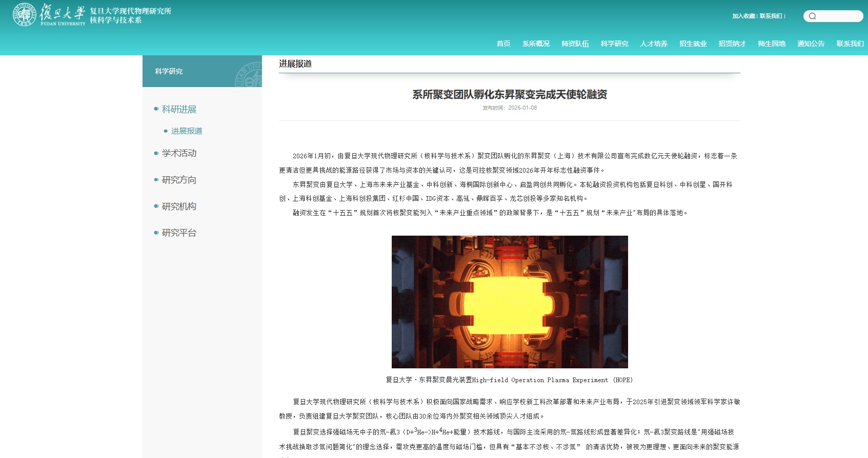Click the 加入收藏 link
The width and height of the screenshot is (868, 458).
click(x=743, y=16)
